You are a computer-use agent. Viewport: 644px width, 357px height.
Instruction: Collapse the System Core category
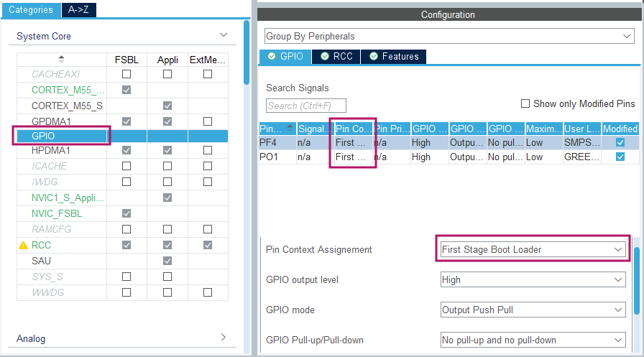(224, 35)
